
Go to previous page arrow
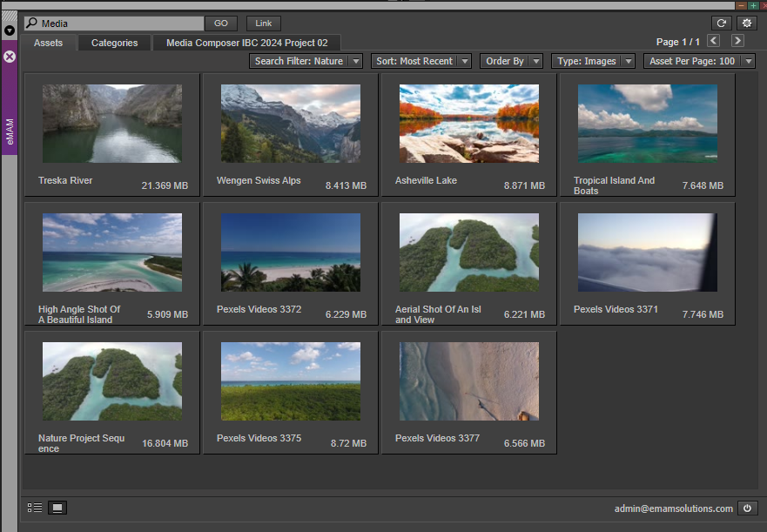pos(714,41)
